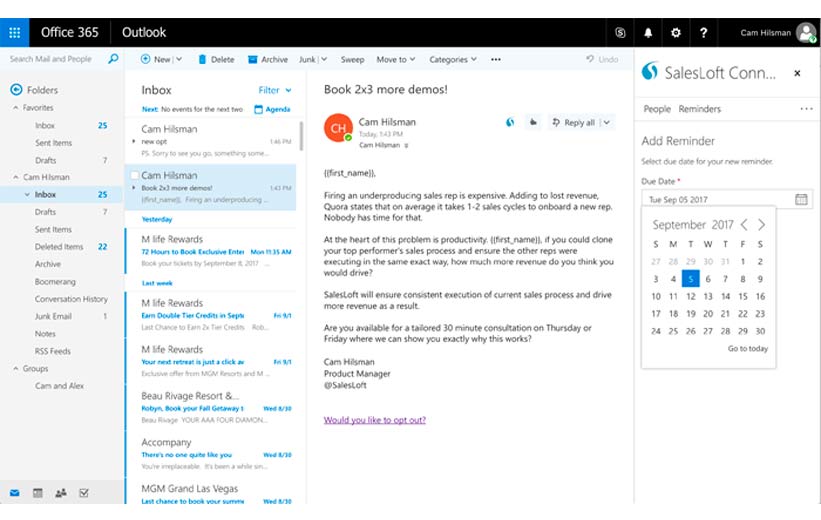Click Outlook app title in header
The image size is (821, 520).
[x=144, y=32]
